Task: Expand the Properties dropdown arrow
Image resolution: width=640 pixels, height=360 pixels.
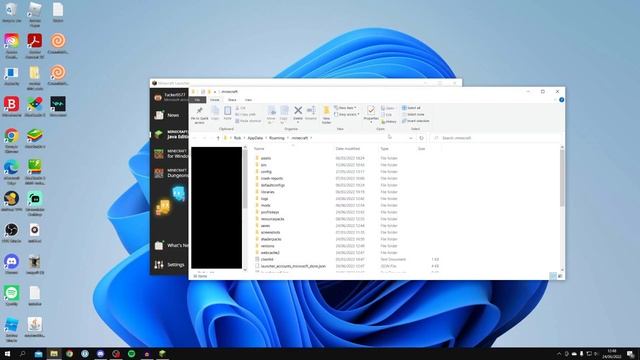Action: (x=371, y=122)
